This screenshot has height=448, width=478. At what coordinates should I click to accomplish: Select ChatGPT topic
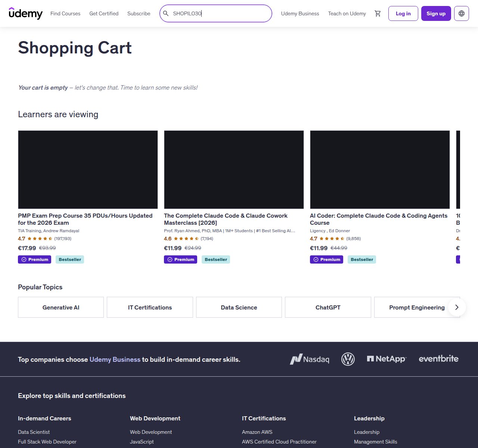tap(328, 307)
